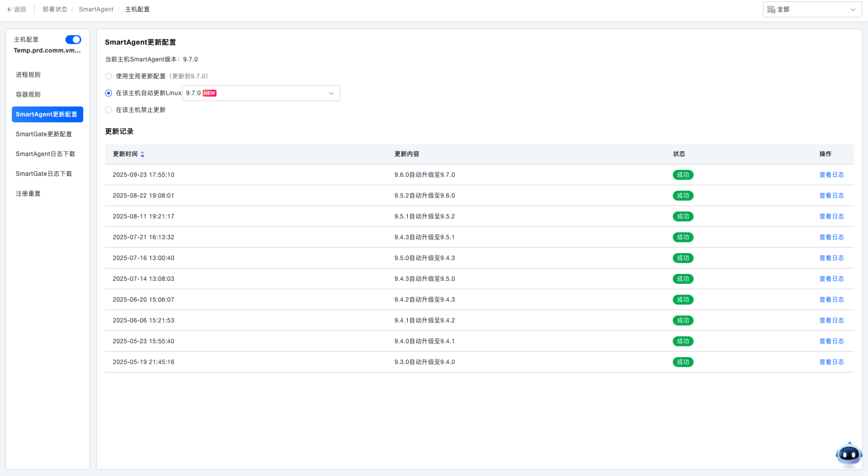Open the SmartGate更新配置 sidebar item
This screenshot has width=868, height=476.
pos(44,134)
